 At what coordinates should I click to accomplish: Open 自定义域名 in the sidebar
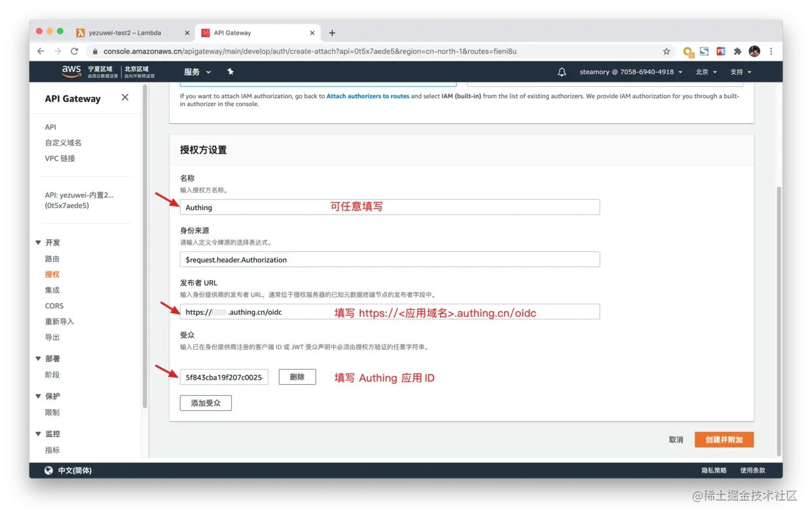[63, 143]
